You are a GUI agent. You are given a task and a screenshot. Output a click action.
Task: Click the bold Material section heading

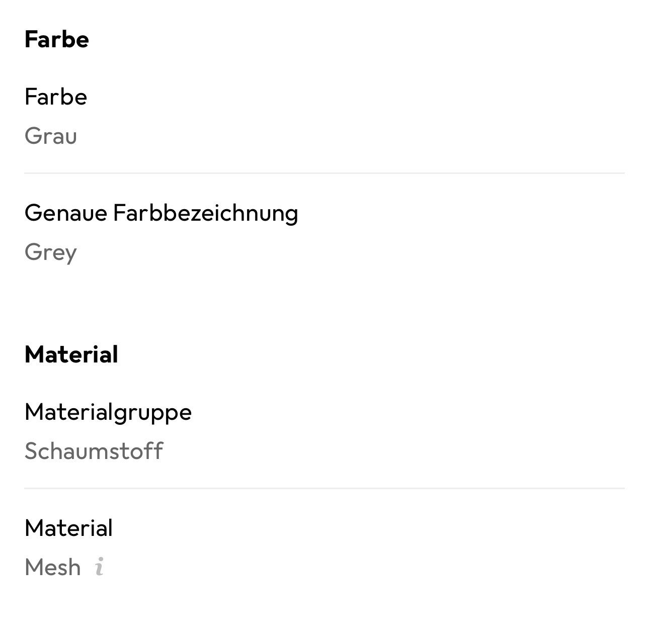(71, 354)
